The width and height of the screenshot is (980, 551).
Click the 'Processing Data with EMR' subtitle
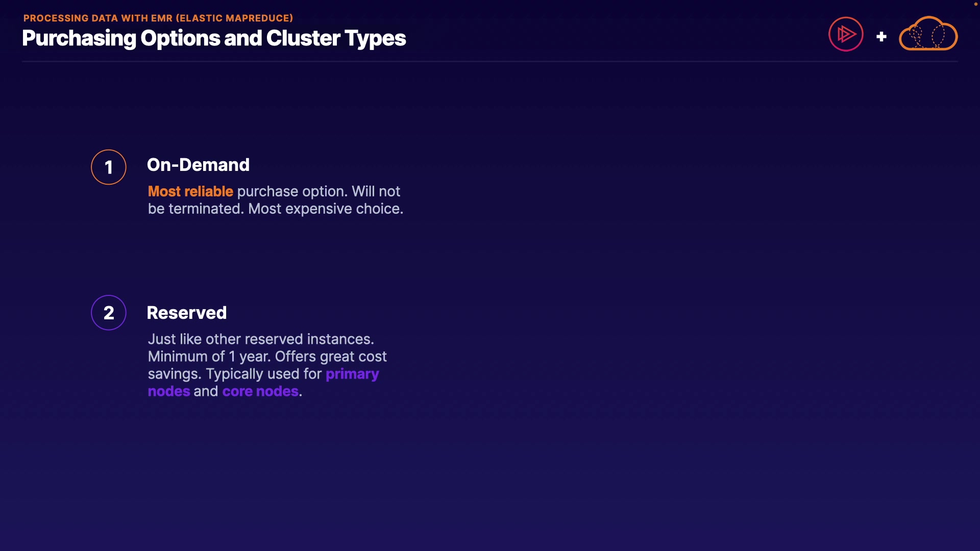click(158, 18)
